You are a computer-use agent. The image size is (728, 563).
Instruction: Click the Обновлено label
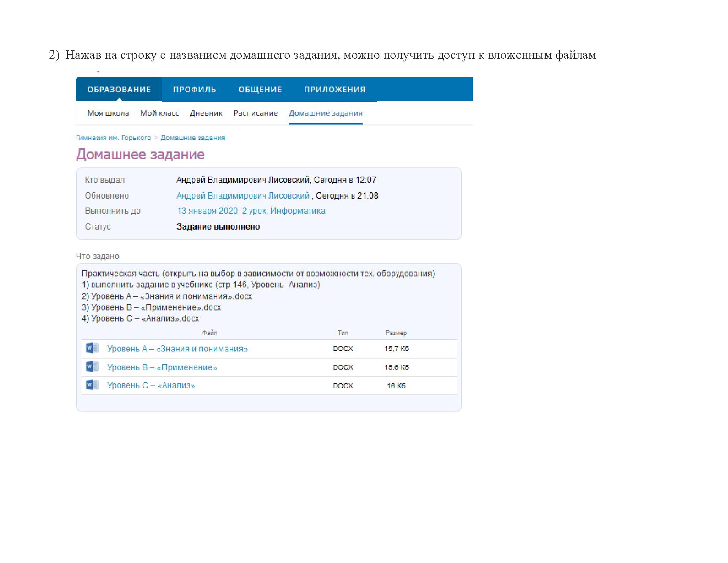tap(107, 196)
